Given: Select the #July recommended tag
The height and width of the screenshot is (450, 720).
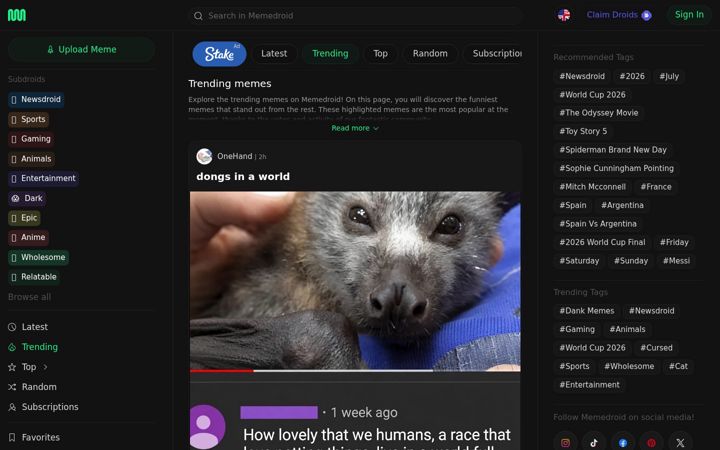Looking at the screenshot, I should pyautogui.click(x=669, y=76).
